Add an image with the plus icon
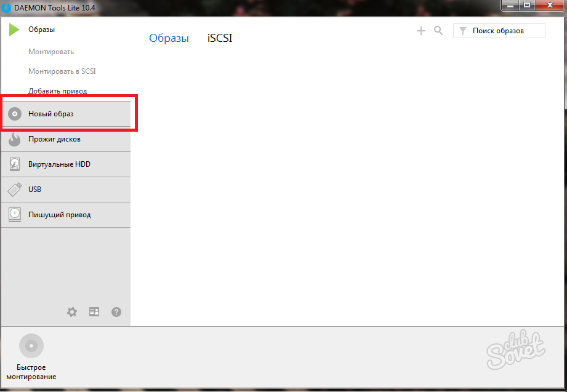The image size is (567, 392). click(421, 31)
